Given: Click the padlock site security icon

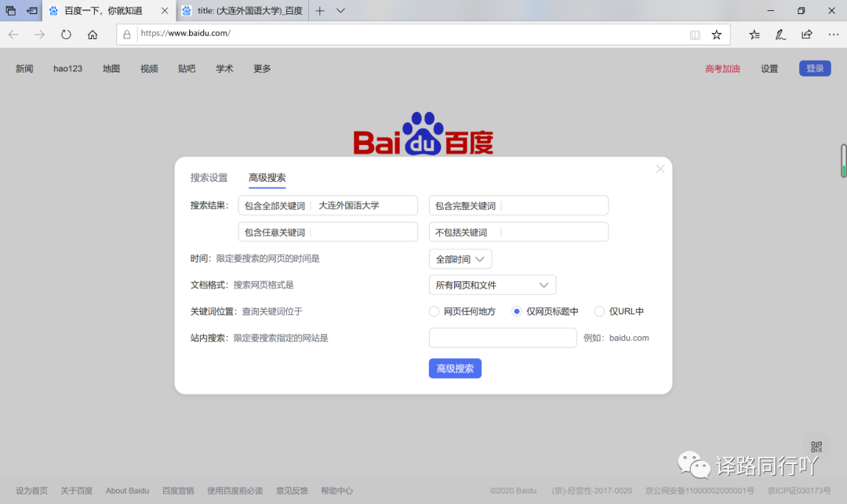Looking at the screenshot, I should pyautogui.click(x=127, y=34).
